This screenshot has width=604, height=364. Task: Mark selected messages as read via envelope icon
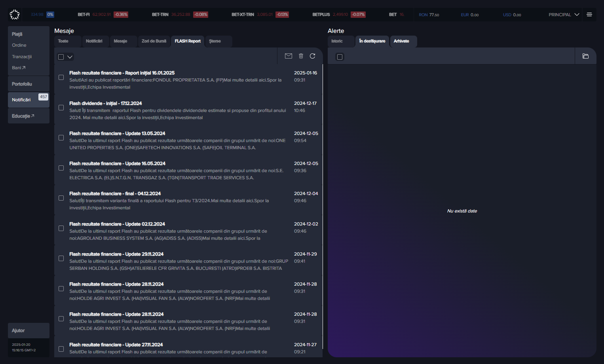click(289, 56)
